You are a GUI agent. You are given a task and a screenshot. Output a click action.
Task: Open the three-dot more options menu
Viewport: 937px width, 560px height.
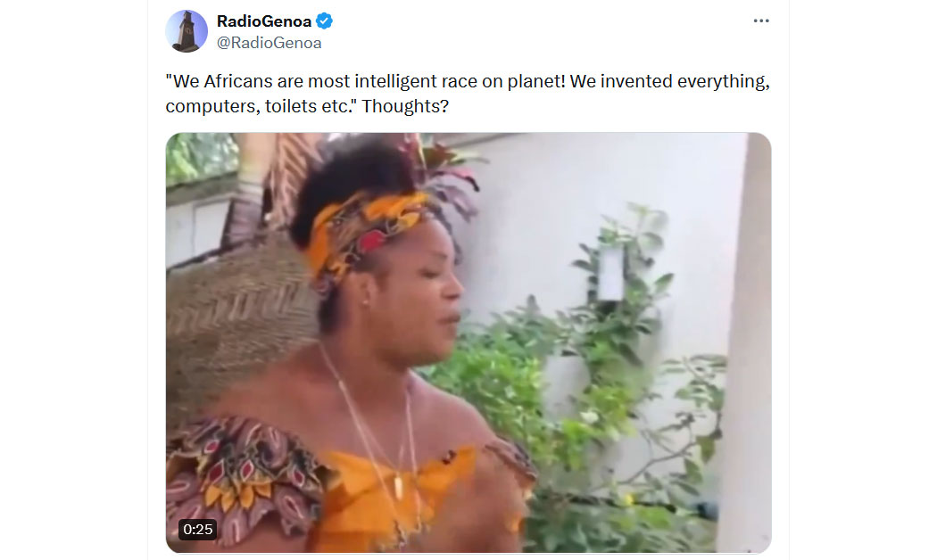click(x=760, y=21)
